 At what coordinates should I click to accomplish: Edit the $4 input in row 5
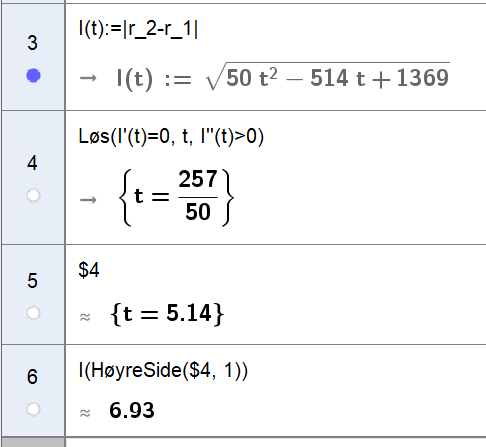[89, 270]
